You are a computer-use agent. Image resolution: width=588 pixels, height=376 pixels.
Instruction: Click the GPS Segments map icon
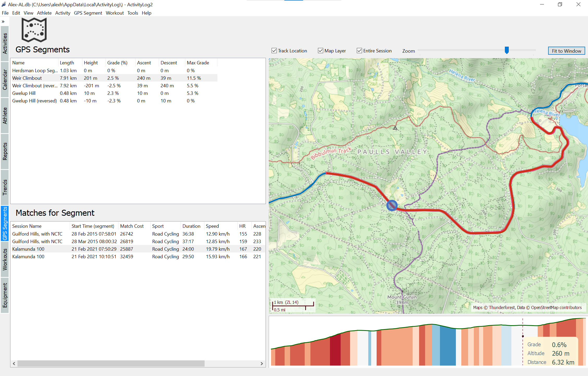click(34, 30)
